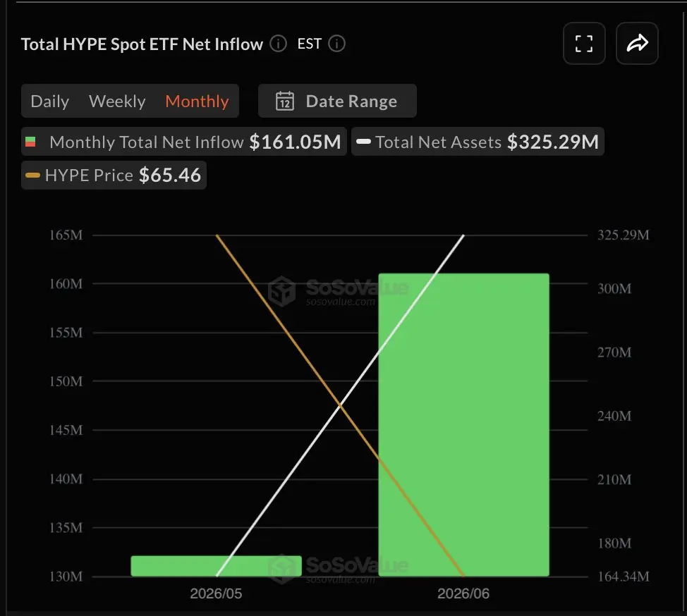Screen dimensions: 687x616
Task: Click white swatch of Total Net Assets
Action: 364,142
